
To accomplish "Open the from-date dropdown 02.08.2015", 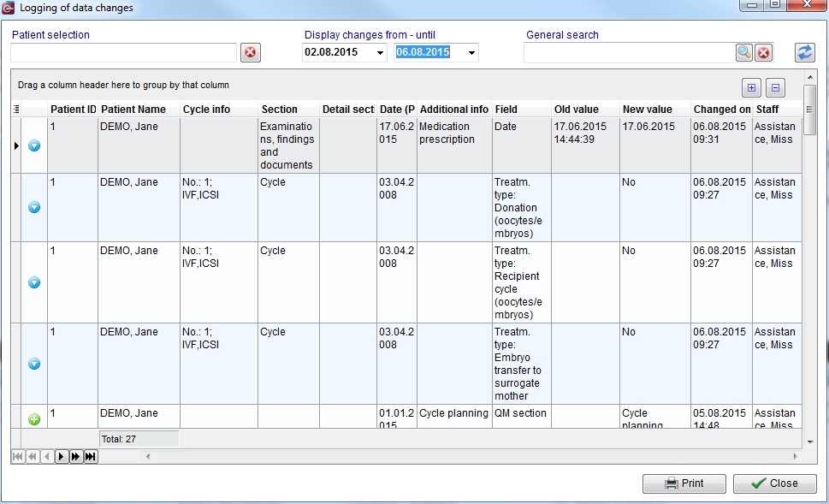I will (380, 53).
